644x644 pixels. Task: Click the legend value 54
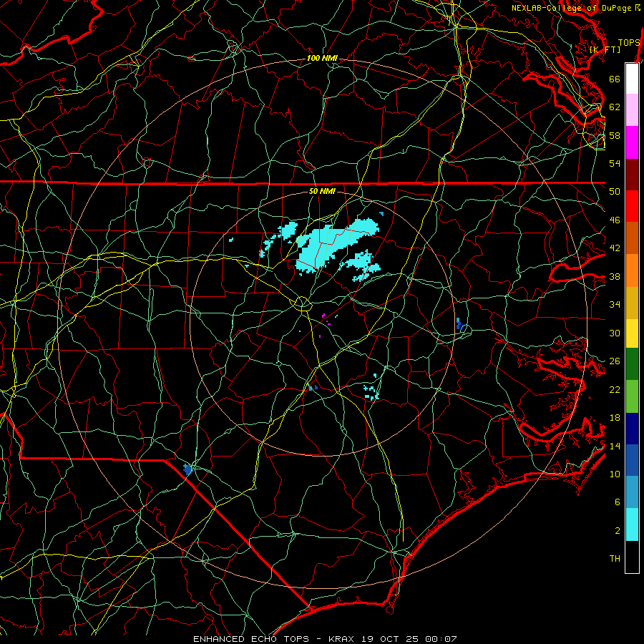pos(615,163)
